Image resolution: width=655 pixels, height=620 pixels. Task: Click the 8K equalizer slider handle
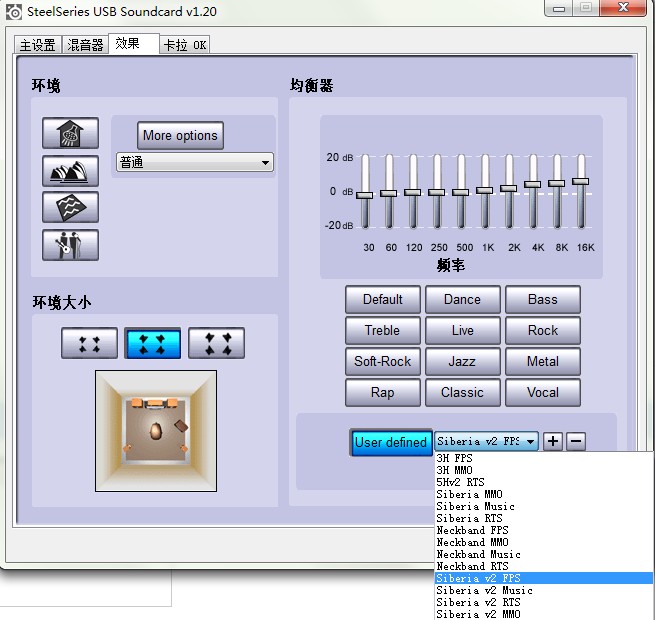pyautogui.click(x=556, y=183)
